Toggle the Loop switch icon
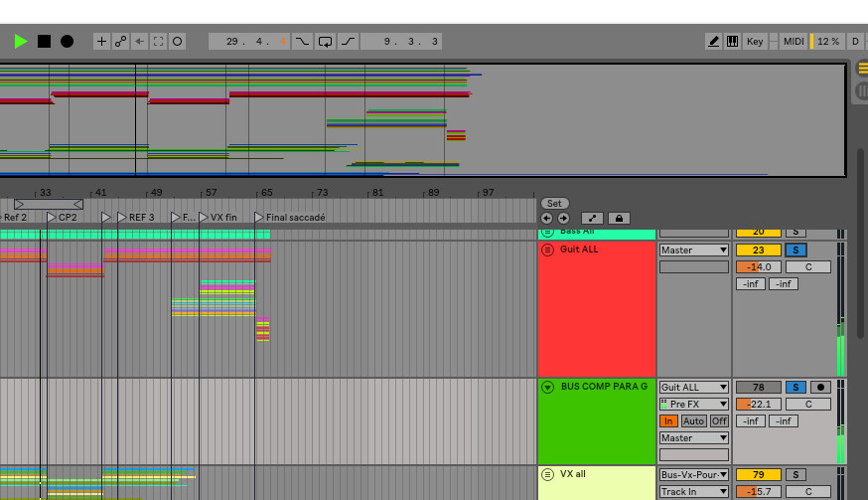This screenshot has width=868, height=500. (326, 41)
